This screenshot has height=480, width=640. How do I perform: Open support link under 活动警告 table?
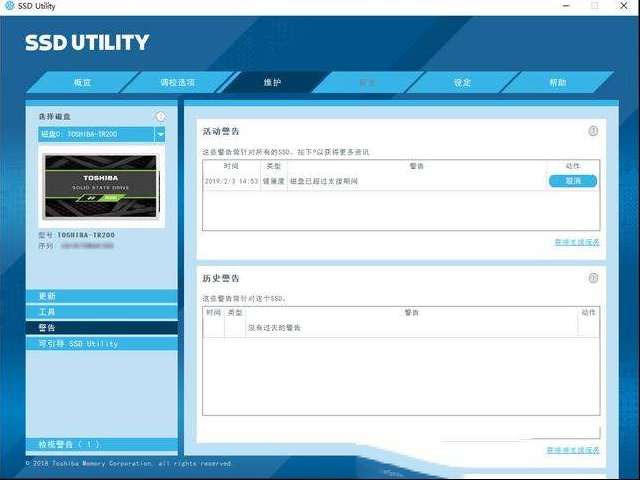click(x=577, y=242)
